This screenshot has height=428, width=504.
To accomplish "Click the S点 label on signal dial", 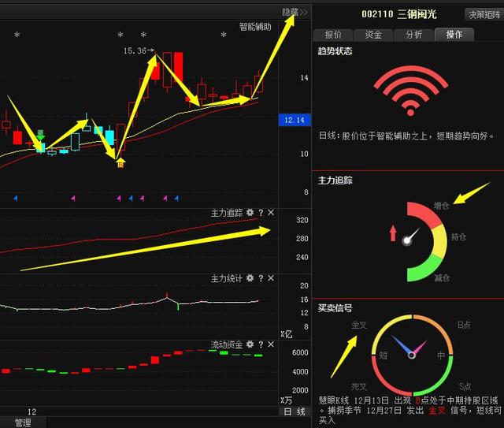I will (x=465, y=386).
